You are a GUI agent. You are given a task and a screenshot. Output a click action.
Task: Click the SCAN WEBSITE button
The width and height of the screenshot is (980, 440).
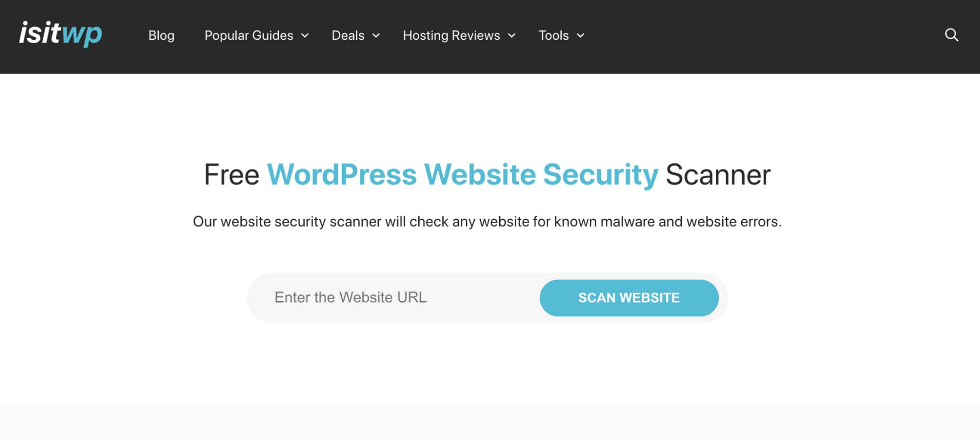pyautogui.click(x=629, y=298)
